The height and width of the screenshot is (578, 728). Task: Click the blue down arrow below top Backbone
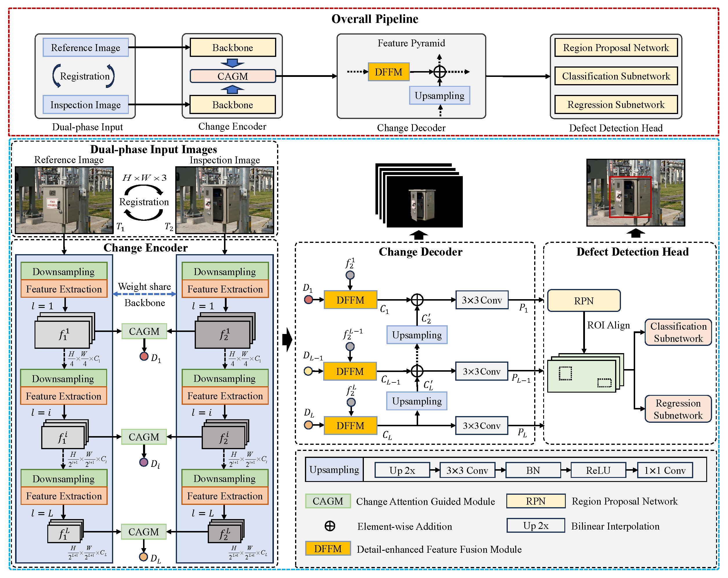232,63
